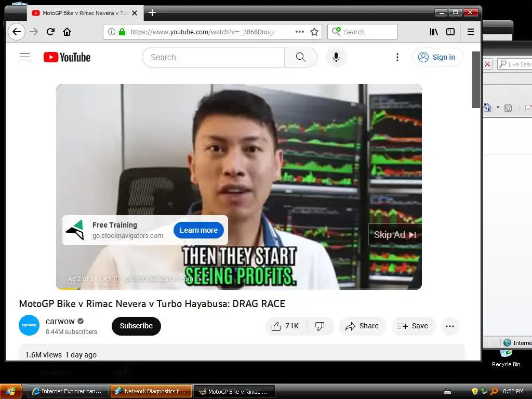532x399 pixels.
Task: Click the Firefox page vertical scrollbar thumb
Action: (476, 79)
